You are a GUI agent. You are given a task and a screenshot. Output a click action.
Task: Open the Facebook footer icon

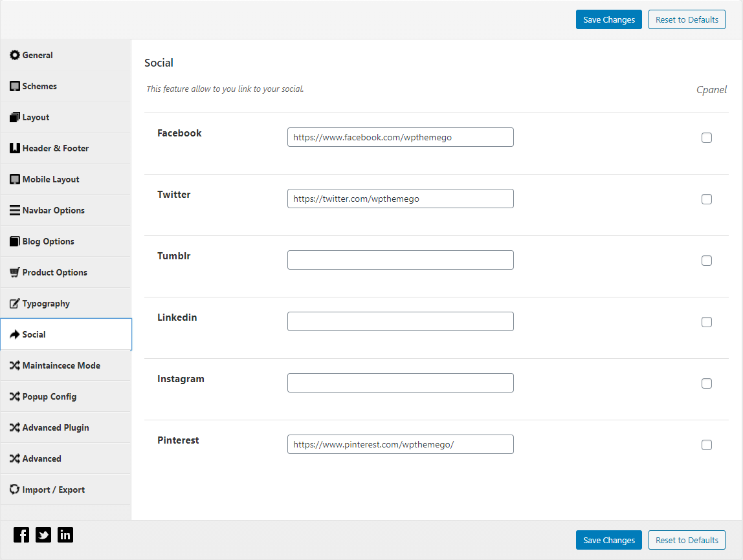[21, 535]
